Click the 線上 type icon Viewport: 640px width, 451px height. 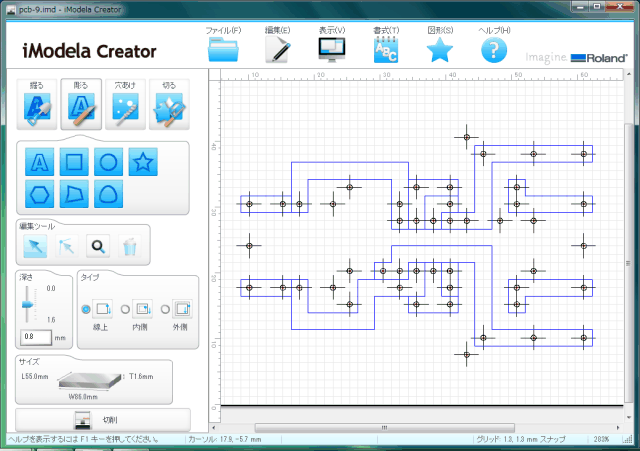[102, 309]
